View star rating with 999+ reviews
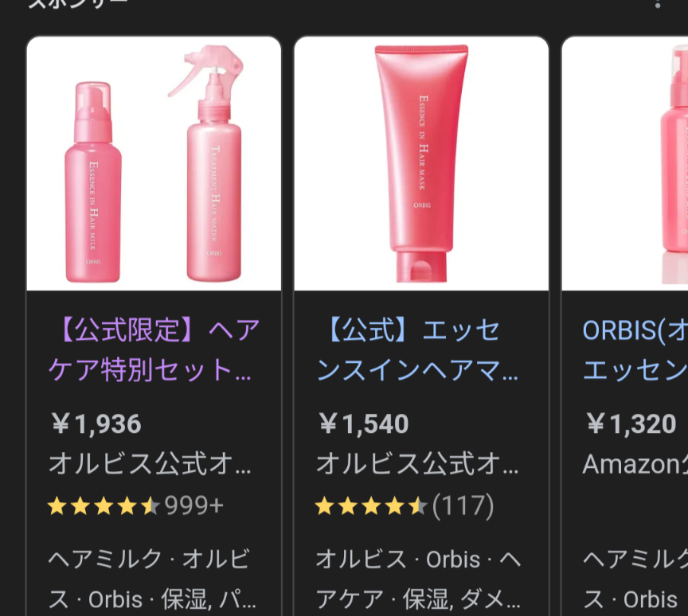 (x=104, y=505)
